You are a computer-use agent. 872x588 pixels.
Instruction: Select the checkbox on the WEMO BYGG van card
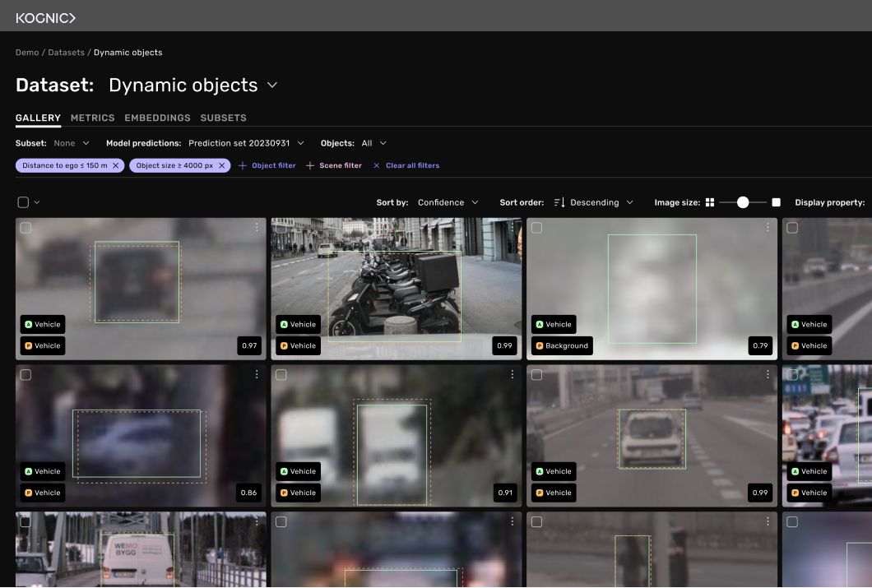tap(26, 522)
